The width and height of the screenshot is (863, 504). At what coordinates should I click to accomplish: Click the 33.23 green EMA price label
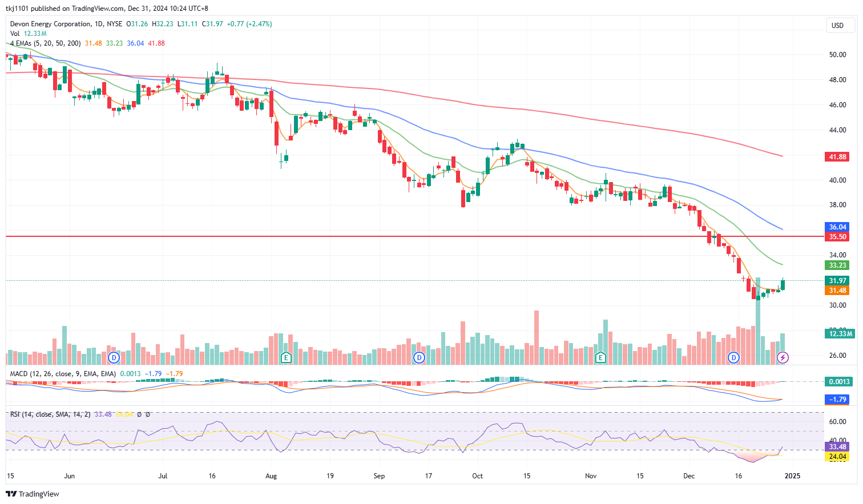(x=837, y=265)
